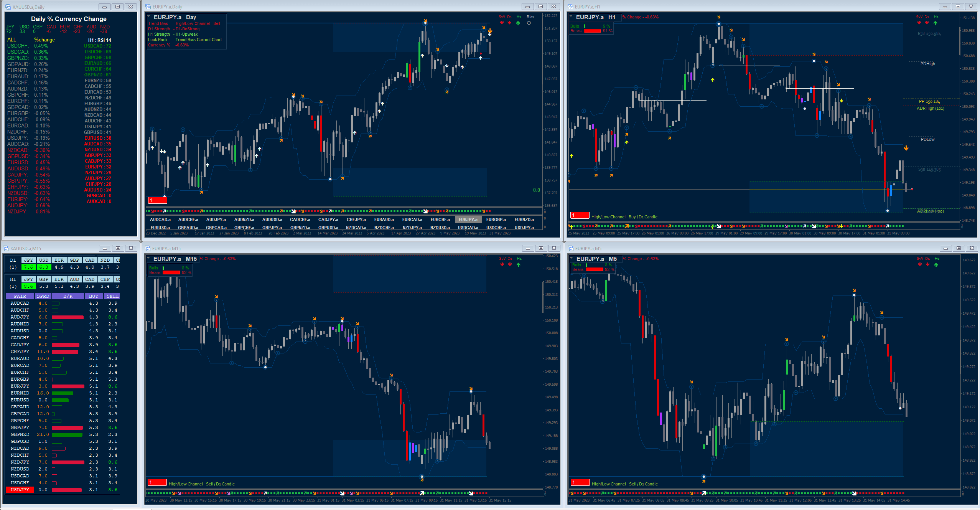
Task: Click the EURJPY.a,H1 chart window icon
Action: coord(570,7)
